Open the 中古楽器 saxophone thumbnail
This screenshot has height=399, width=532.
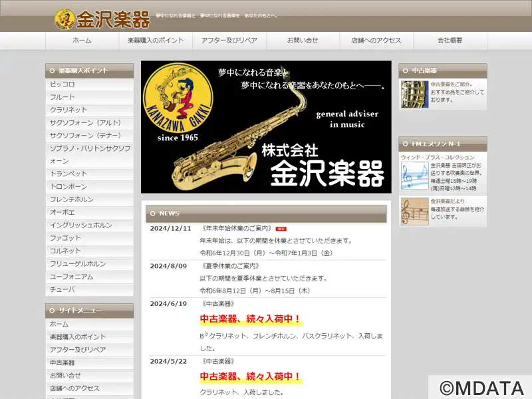pyautogui.click(x=414, y=94)
